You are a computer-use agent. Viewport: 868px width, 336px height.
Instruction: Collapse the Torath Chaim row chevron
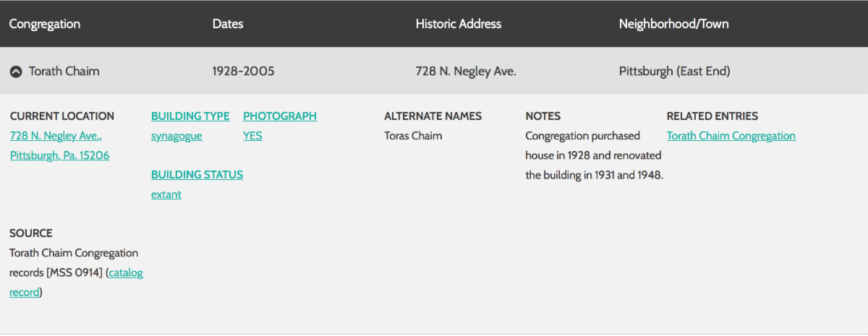coord(15,72)
